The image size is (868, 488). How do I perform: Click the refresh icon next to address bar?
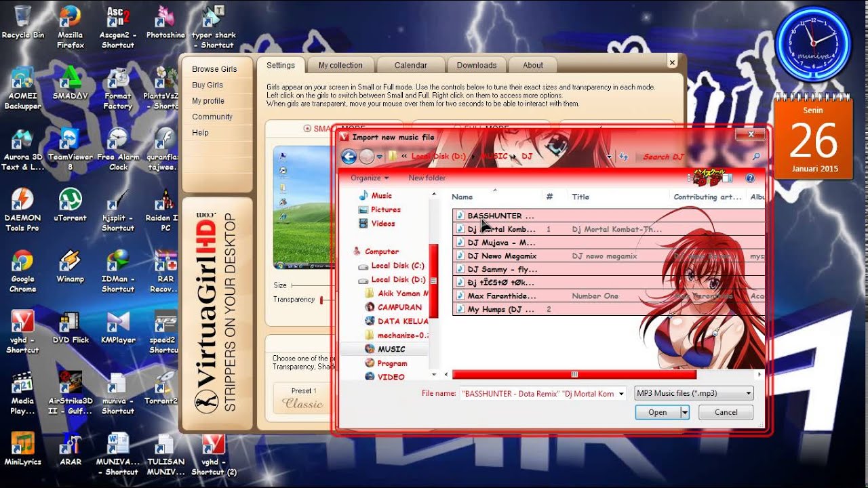(623, 157)
